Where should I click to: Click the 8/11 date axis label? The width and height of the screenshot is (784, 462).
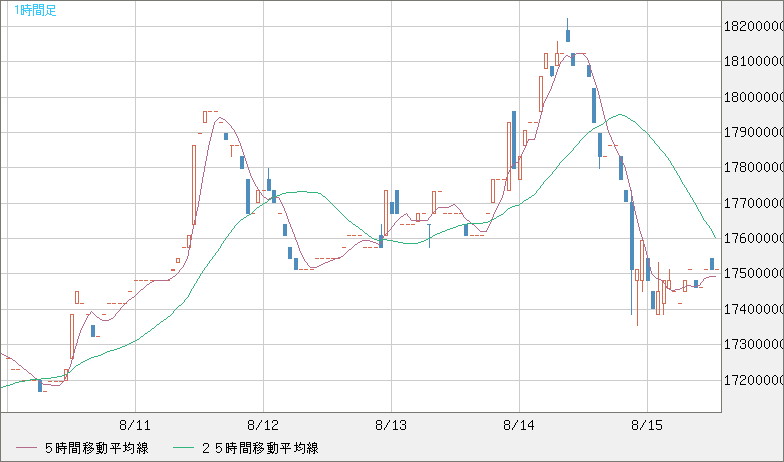click(135, 426)
